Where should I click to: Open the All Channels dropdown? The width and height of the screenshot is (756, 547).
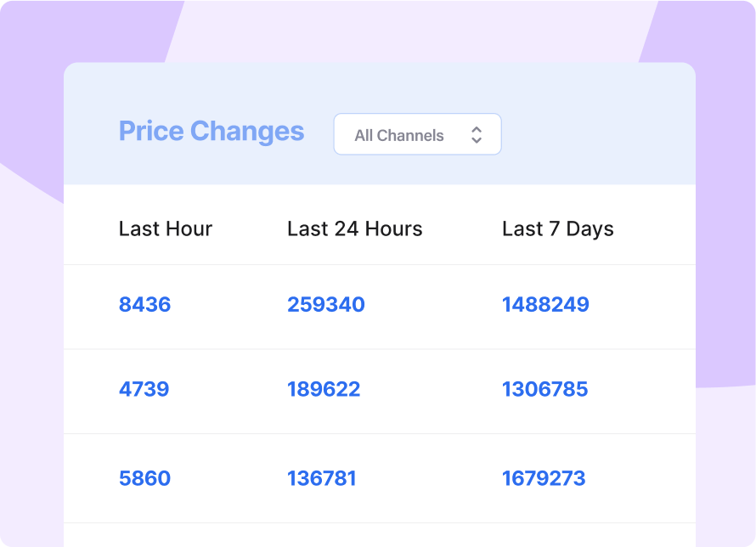pos(417,134)
